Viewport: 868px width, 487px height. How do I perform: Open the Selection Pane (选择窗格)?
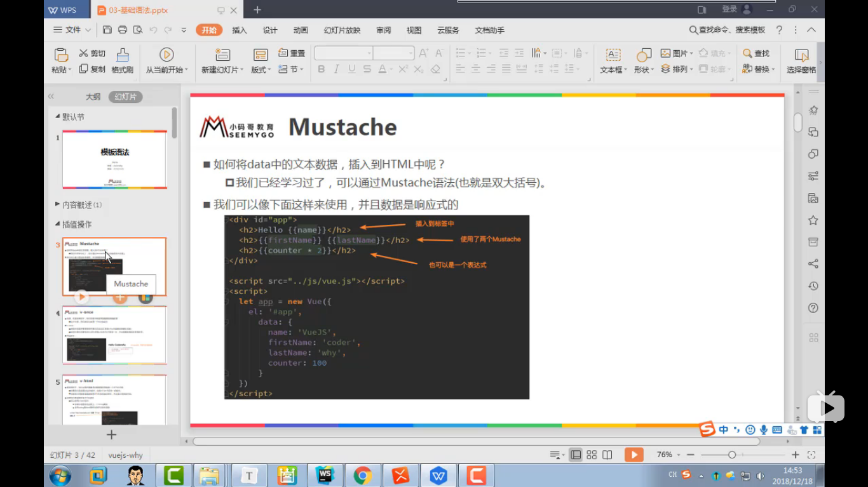(x=801, y=62)
